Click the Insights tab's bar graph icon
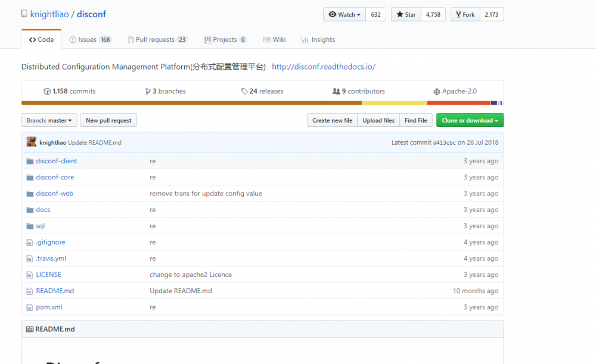 [305, 39]
